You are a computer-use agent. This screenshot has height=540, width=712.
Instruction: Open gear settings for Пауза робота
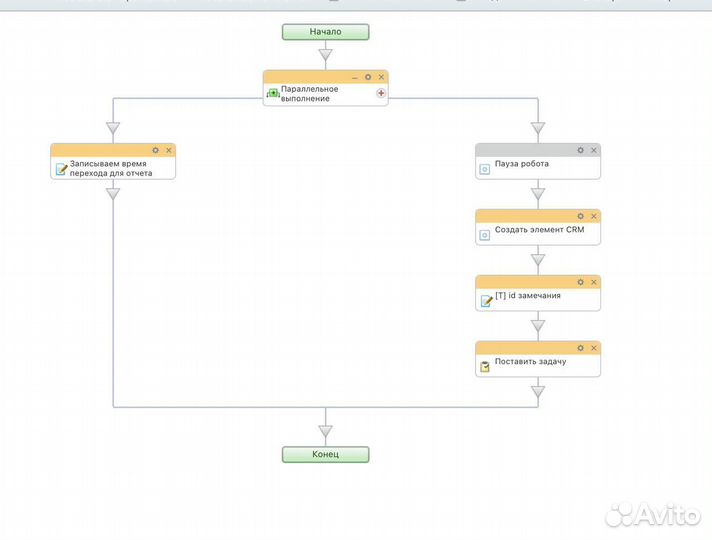(x=580, y=150)
